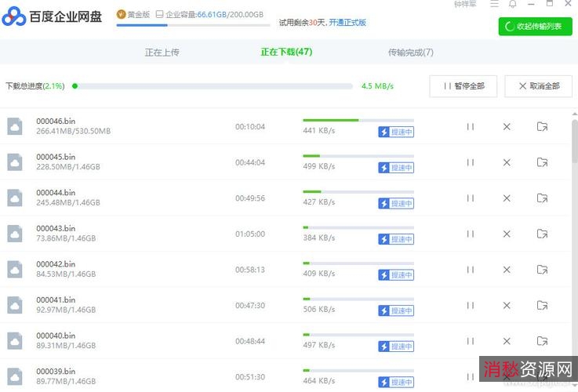Open 传输完成(7) tab
Image resolution: width=578 pixels, height=392 pixels.
coord(411,53)
